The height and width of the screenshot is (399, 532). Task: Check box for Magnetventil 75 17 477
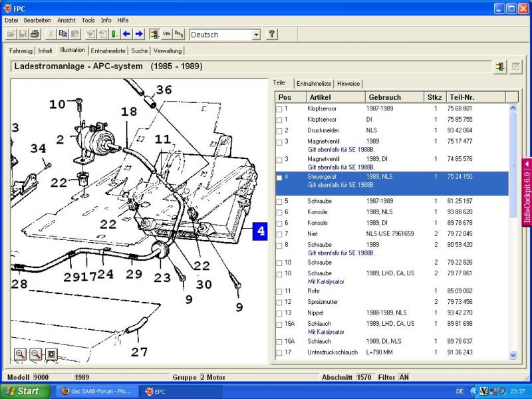click(x=279, y=142)
